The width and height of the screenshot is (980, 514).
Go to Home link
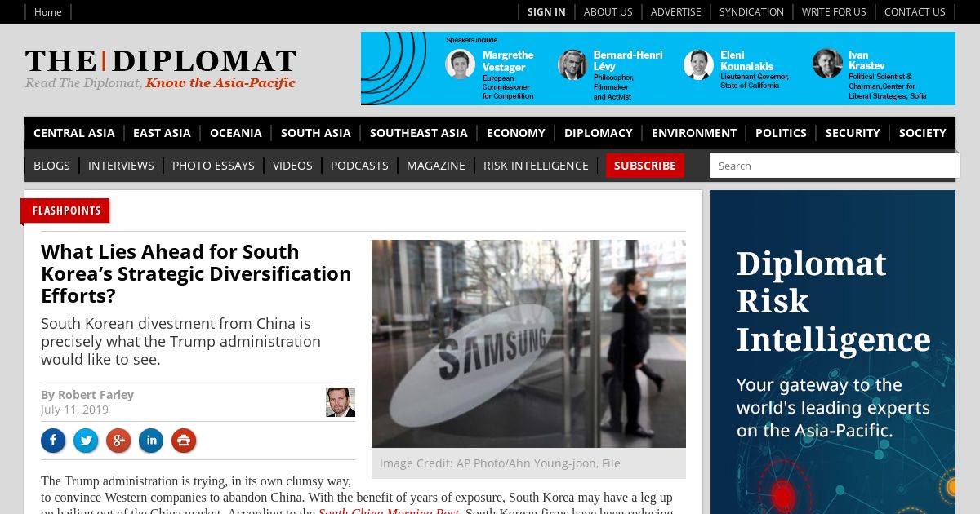tap(48, 11)
